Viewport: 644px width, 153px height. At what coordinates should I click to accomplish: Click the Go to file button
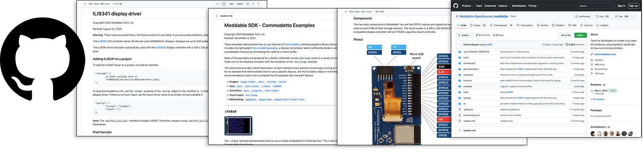pyautogui.click(x=566, y=35)
